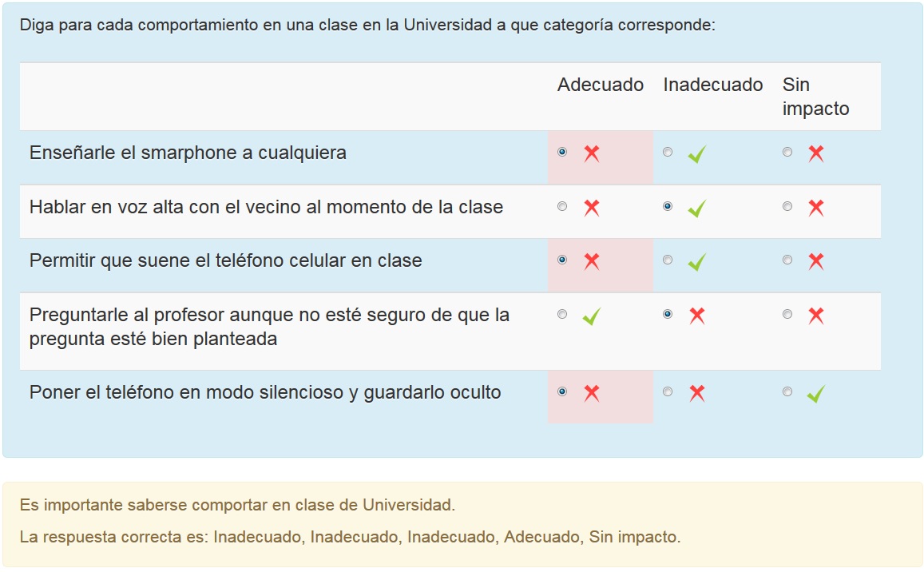Viewport: 924px width, 572px height.
Task: Select Inadecuado for 'Enseñarle el smartphone a cualquiera'
Action: [x=668, y=152]
